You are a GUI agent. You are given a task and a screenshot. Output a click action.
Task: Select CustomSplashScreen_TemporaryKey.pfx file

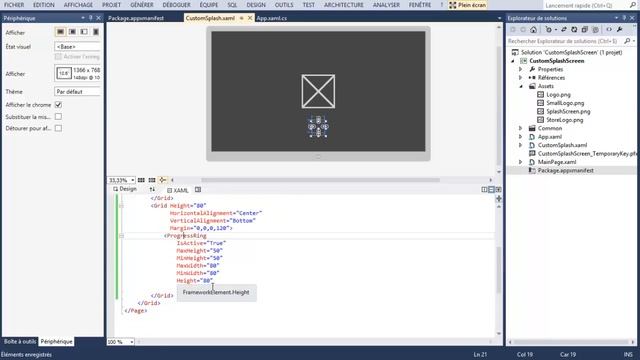586,153
